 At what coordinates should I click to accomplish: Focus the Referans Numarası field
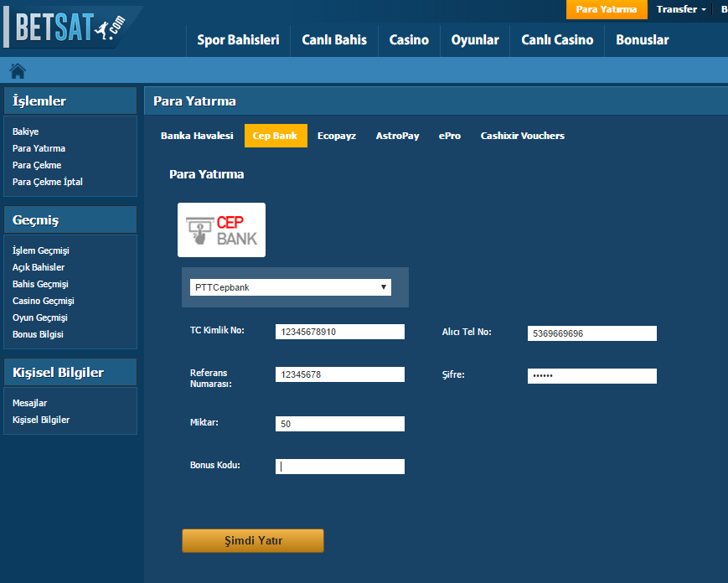click(x=340, y=374)
